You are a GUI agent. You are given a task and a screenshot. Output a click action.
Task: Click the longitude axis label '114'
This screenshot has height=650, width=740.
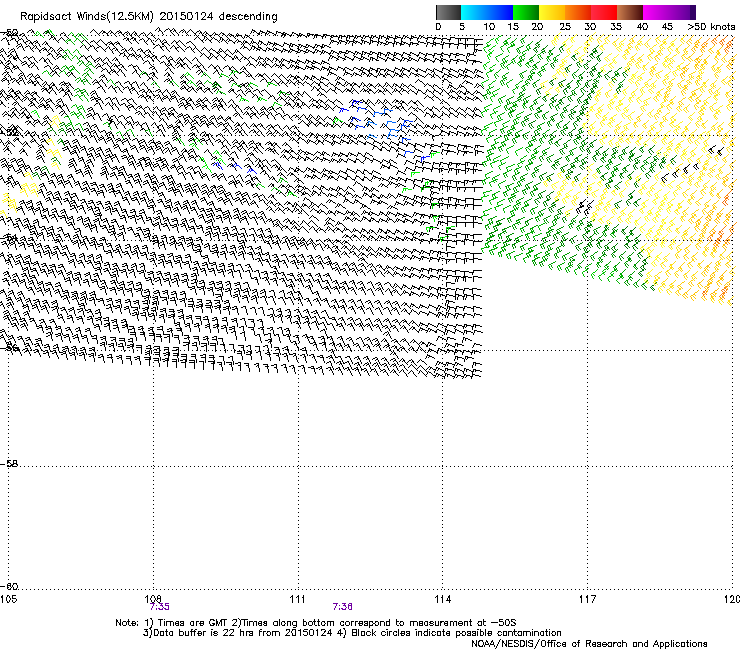[x=442, y=599]
